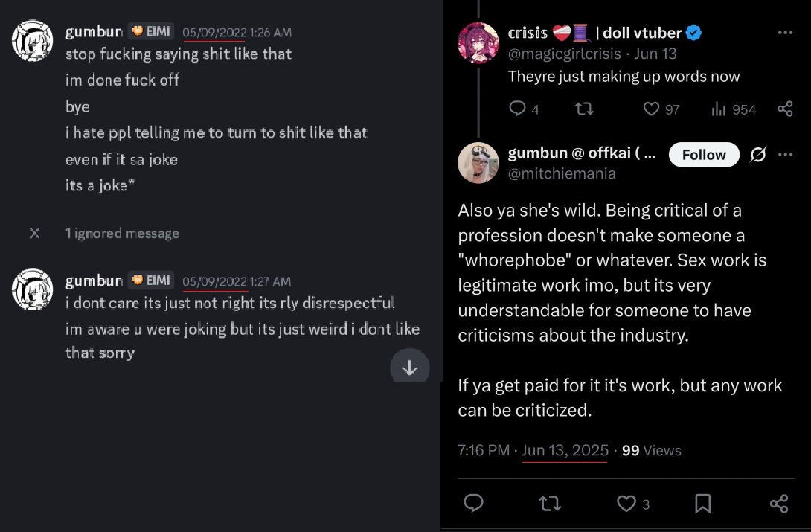Open more options on crisis's tweet
The image size is (811, 532).
click(x=785, y=33)
